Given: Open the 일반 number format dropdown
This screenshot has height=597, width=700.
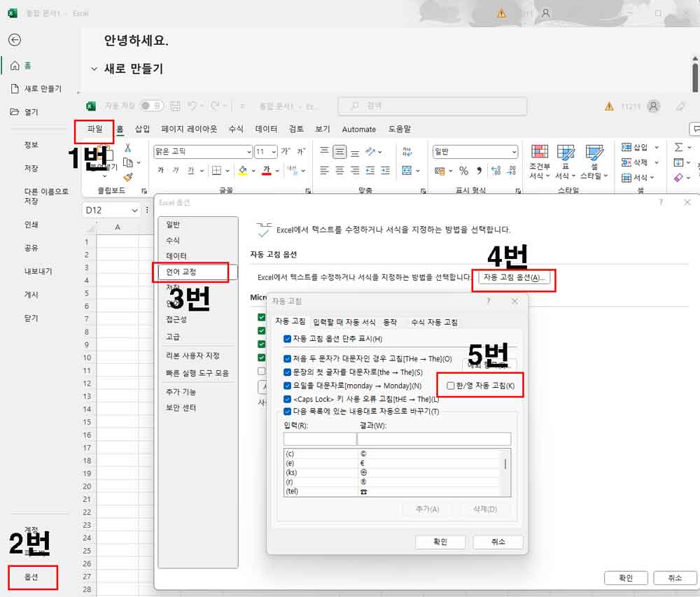Looking at the screenshot, I should click(514, 152).
